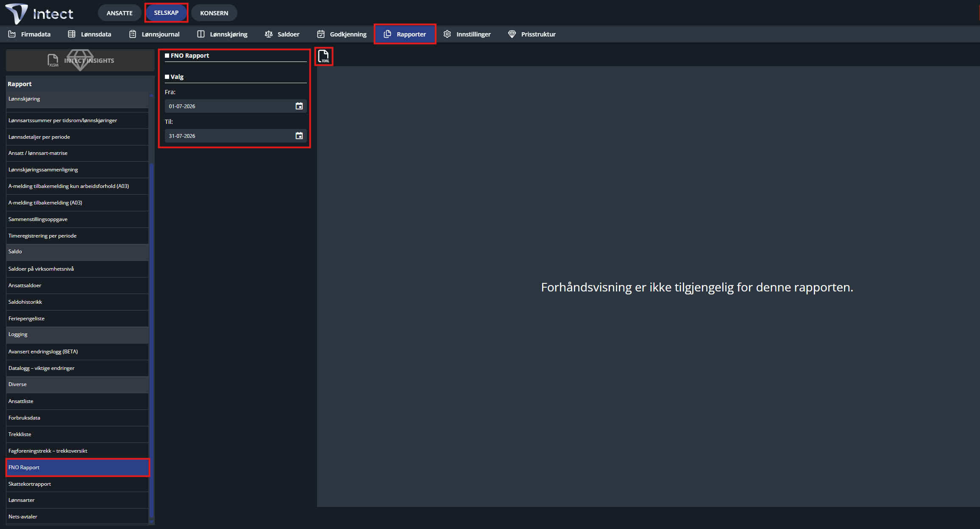Click the Firmadata chart icon
The width and height of the screenshot is (980, 529).
click(x=12, y=34)
